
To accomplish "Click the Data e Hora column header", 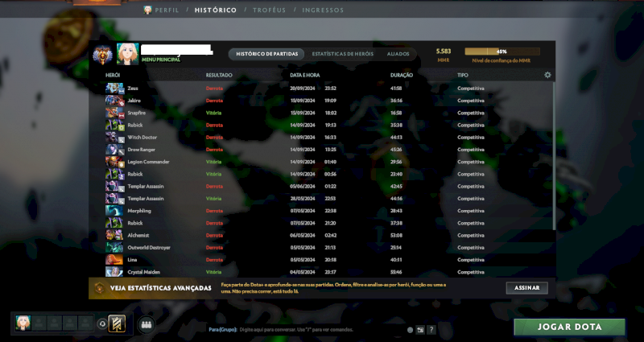I will (305, 75).
